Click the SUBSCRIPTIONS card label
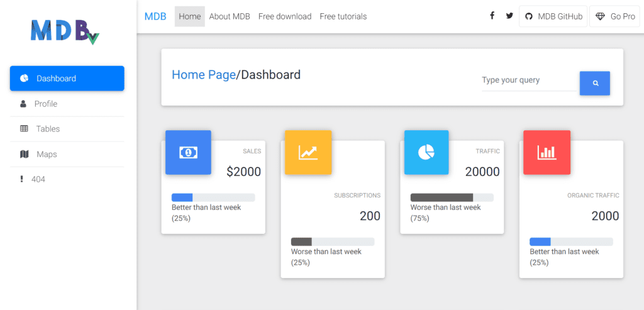Image resolution: width=644 pixels, height=310 pixels. (357, 196)
